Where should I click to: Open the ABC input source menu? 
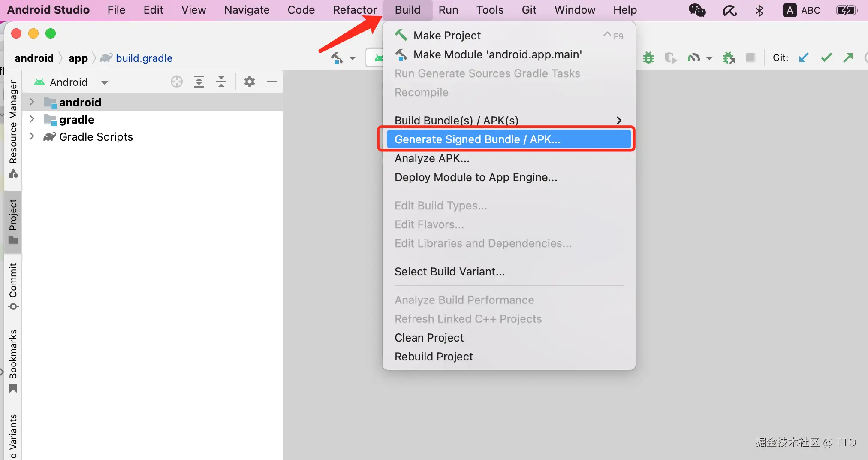pyautogui.click(x=802, y=10)
